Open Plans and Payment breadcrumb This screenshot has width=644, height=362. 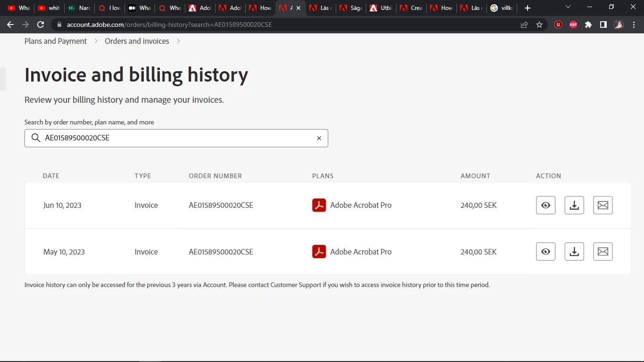pyautogui.click(x=56, y=41)
